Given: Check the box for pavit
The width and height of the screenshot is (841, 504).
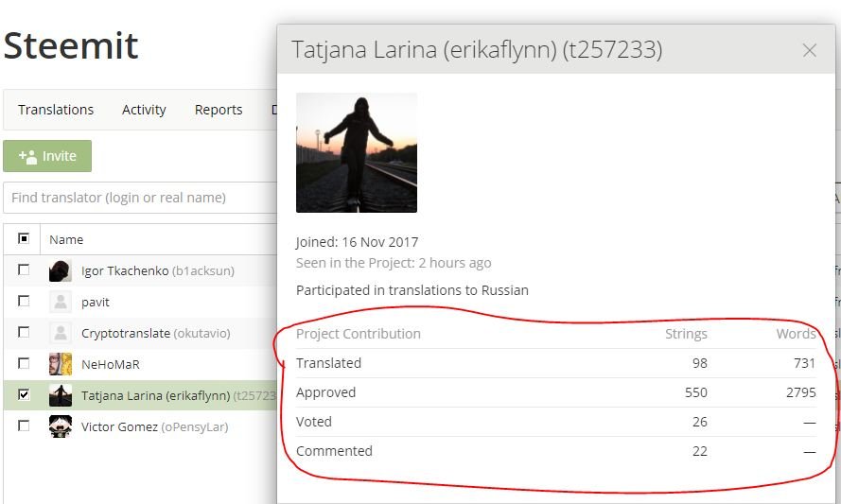Looking at the screenshot, I should point(24,301).
